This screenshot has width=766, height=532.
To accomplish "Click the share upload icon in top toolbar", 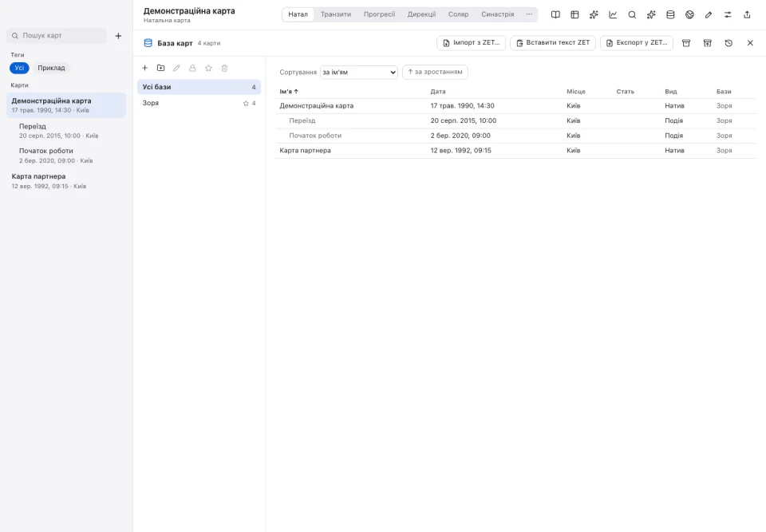I will pos(747,14).
